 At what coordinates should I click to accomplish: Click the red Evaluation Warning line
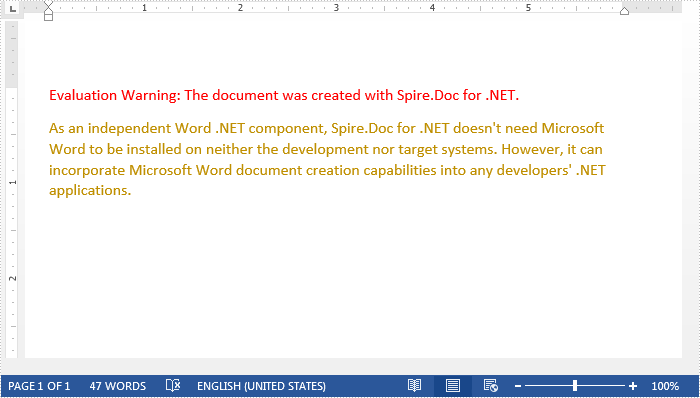284,95
